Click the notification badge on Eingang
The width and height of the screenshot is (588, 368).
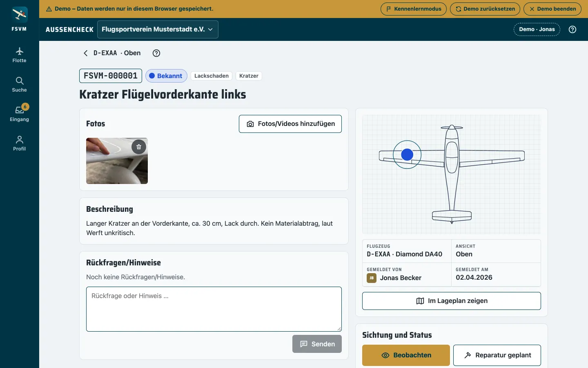[25, 107]
